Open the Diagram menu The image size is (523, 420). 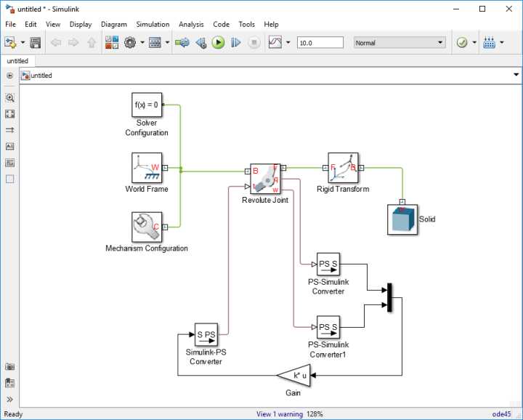114,25
